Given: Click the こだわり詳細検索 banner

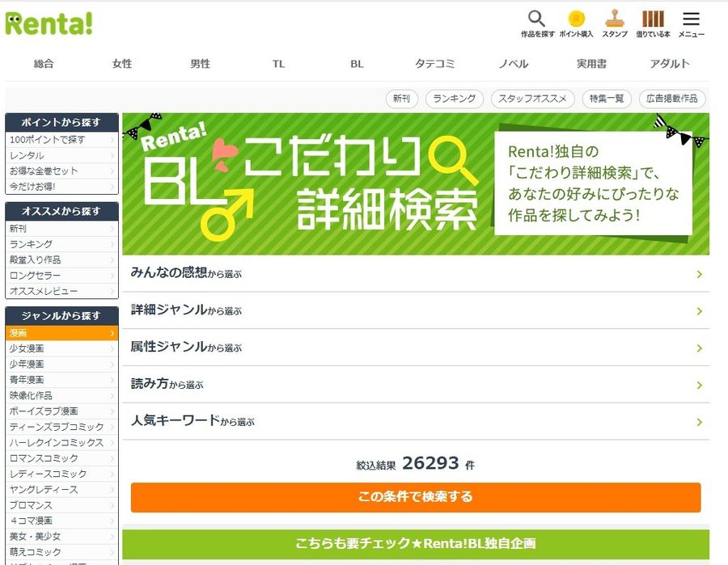Looking at the screenshot, I should [416, 183].
